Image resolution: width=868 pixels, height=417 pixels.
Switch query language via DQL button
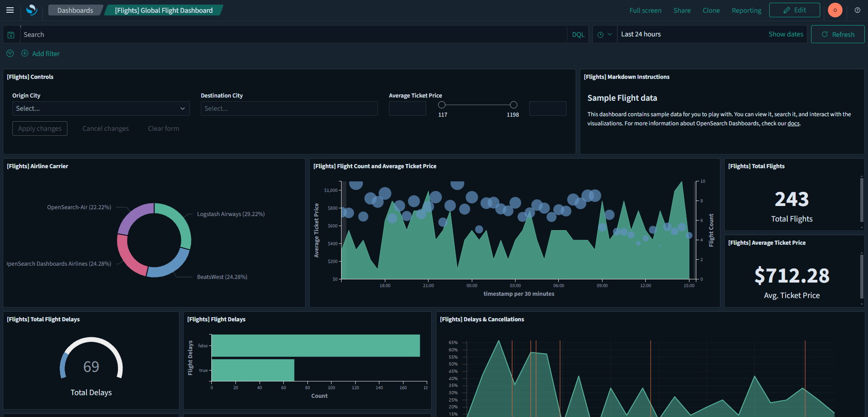[578, 35]
